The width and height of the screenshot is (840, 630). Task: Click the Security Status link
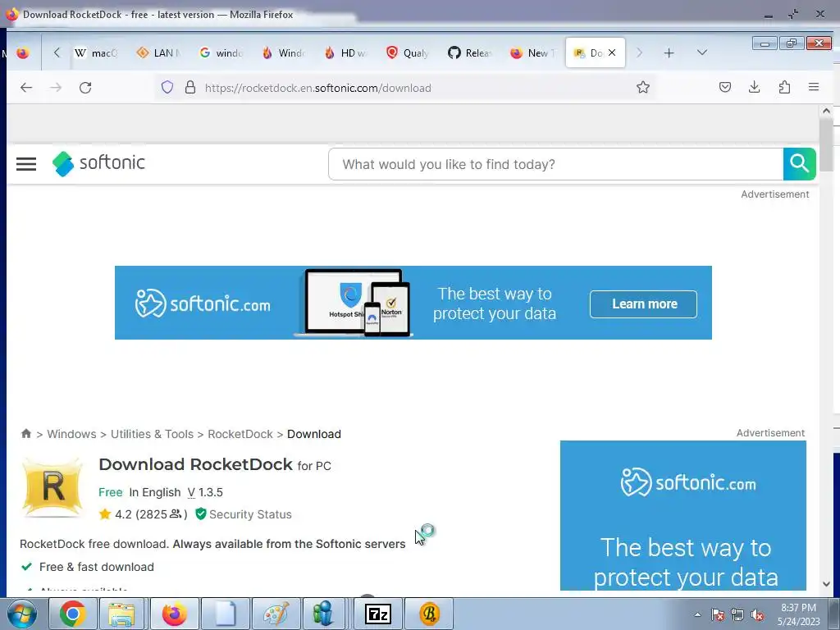pyautogui.click(x=250, y=514)
